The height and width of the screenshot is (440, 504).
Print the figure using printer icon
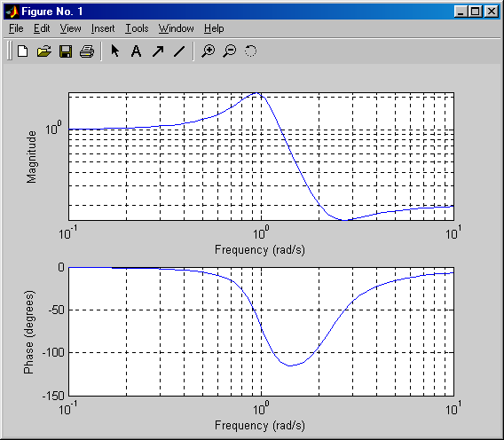click(x=87, y=51)
